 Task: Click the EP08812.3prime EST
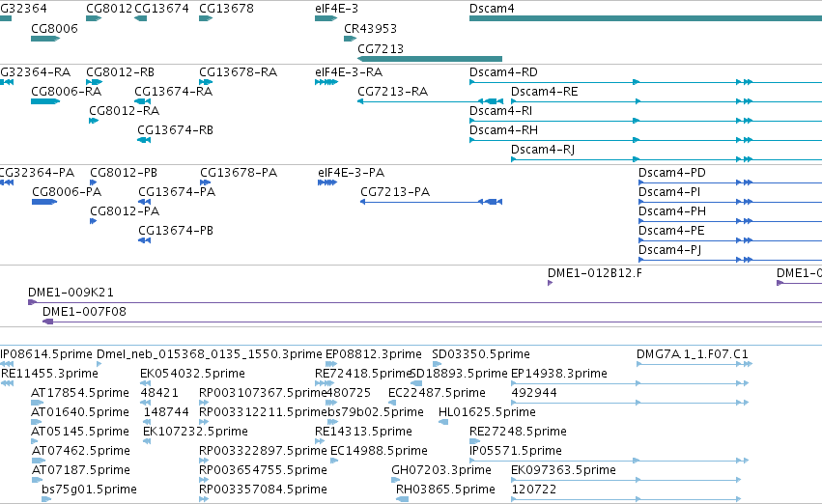pos(331,364)
